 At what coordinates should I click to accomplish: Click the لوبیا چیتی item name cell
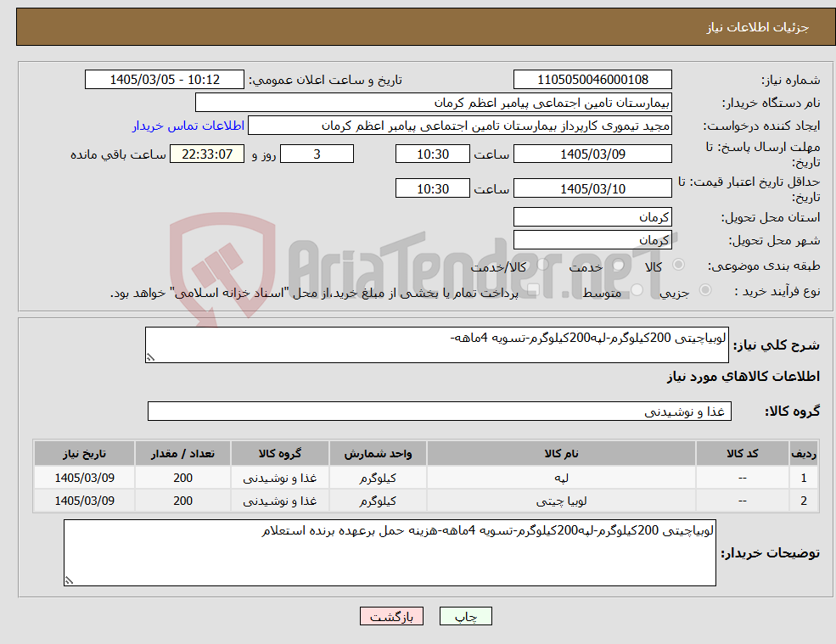[x=561, y=501]
